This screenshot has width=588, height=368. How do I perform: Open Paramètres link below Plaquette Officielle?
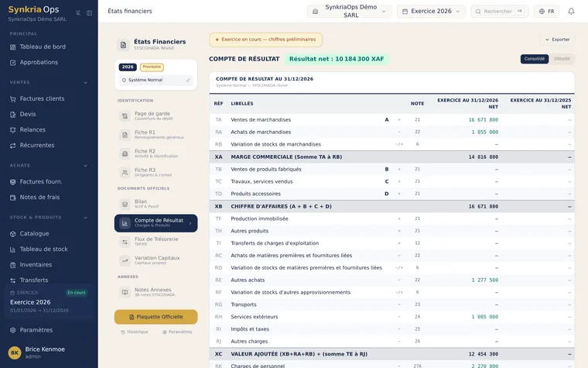coord(177,332)
